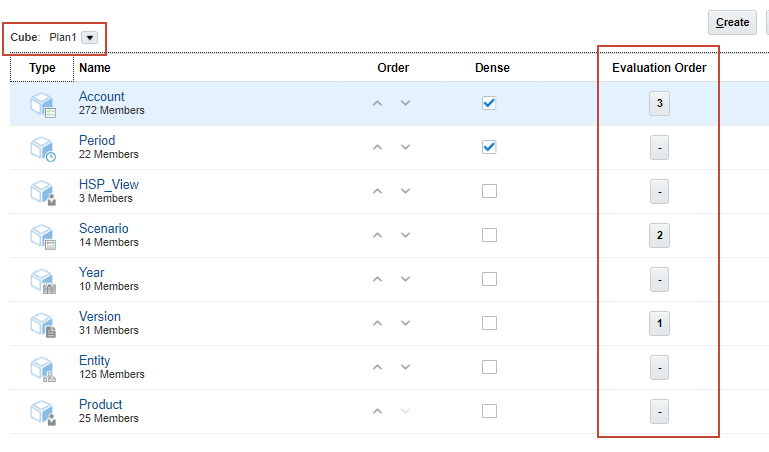Open Evaluation Order selector for Account
Image resolution: width=769 pixels, height=452 pixels.
[x=659, y=103]
